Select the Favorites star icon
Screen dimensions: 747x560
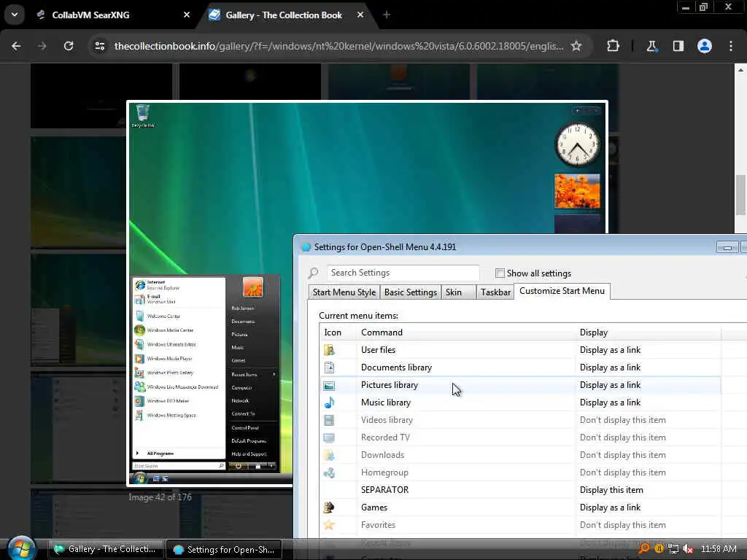coord(329,525)
